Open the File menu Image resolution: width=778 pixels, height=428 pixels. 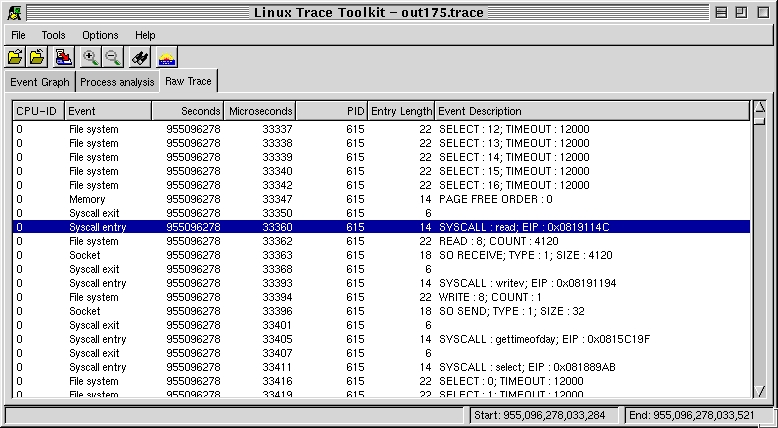click(18, 35)
